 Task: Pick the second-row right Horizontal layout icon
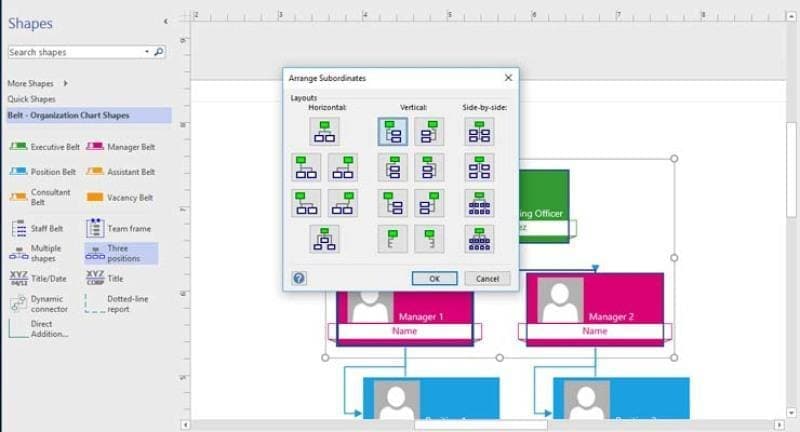point(342,167)
